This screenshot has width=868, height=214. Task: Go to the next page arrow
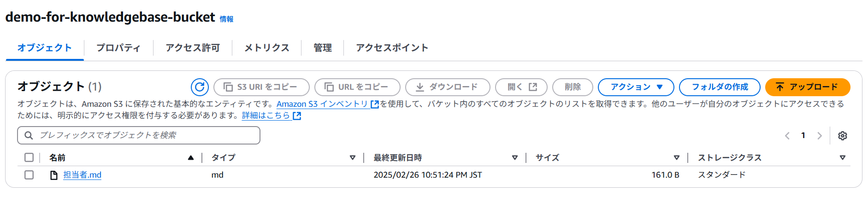click(819, 136)
